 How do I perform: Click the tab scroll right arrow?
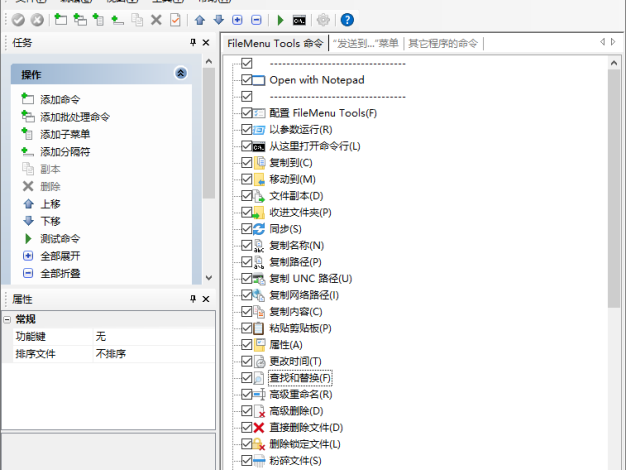[613, 42]
